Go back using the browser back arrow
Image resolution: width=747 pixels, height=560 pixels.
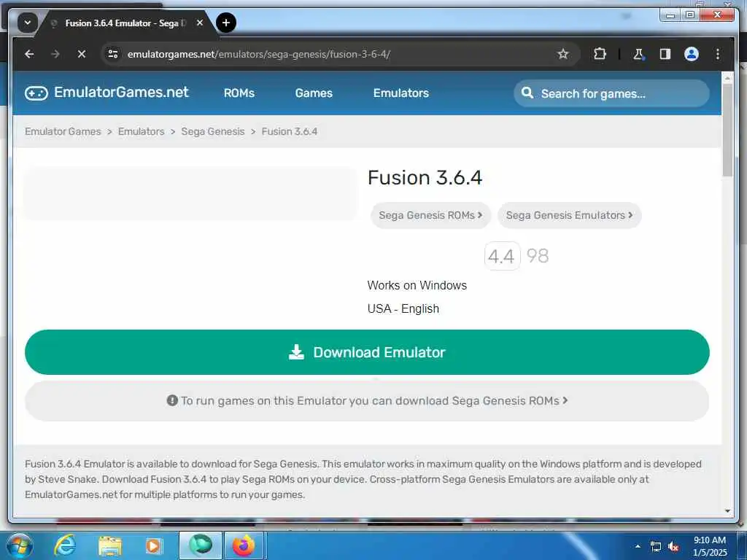29,54
